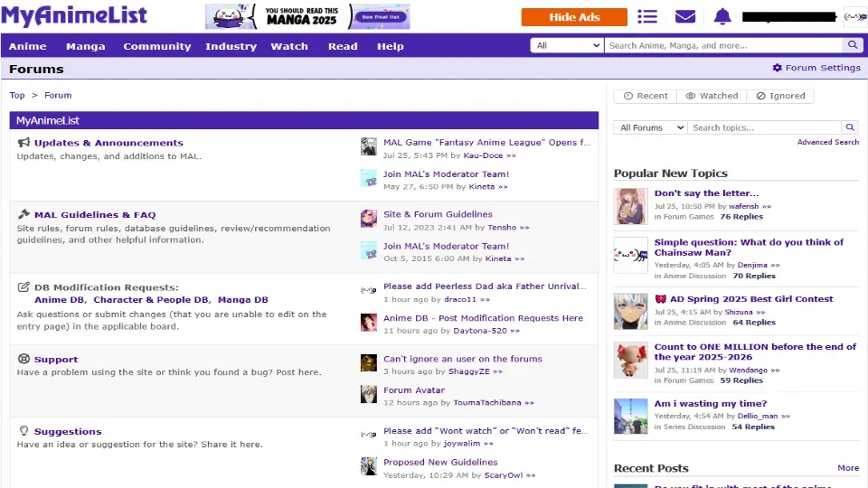Click avatar beside Forum Avatar topic

[x=369, y=395]
